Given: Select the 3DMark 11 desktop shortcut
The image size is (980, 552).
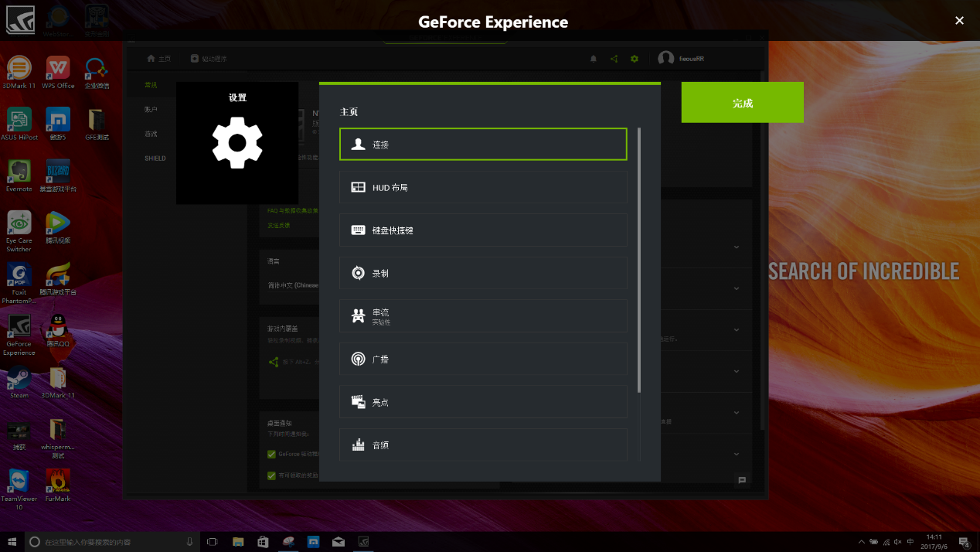Looking at the screenshot, I should pyautogui.click(x=19, y=73).
